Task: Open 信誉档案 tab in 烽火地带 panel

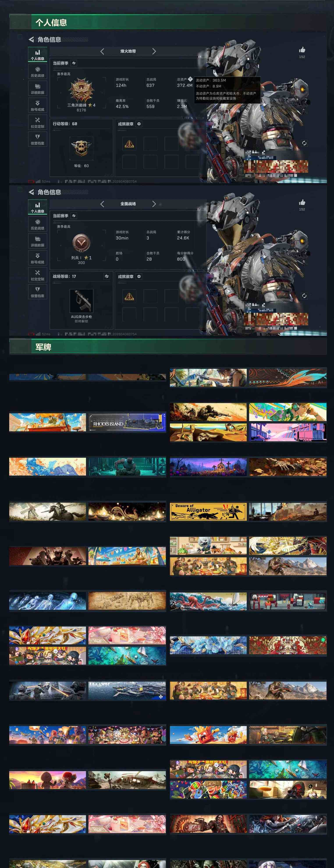Action: [x=37, y=139]
